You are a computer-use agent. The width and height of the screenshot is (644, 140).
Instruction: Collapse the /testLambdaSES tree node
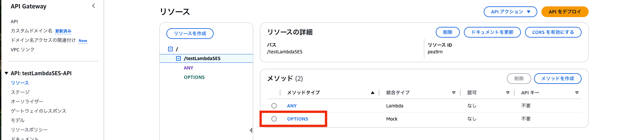(x=178, y=58)
